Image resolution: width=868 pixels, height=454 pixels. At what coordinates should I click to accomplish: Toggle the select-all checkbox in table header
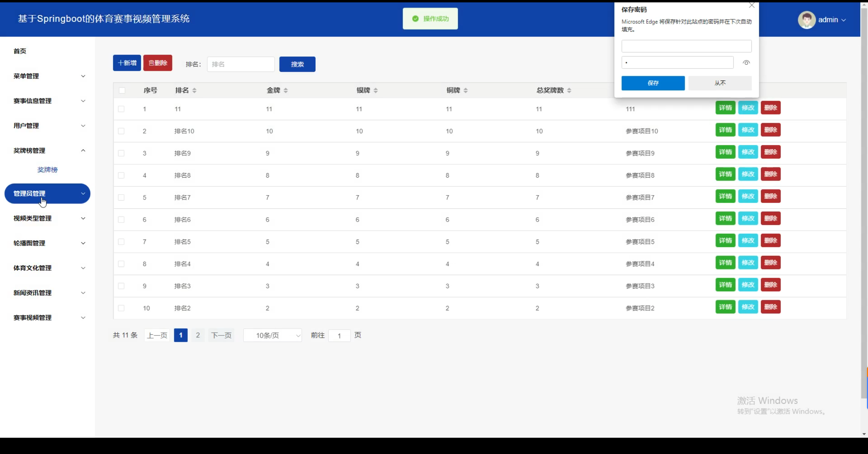pos(122,90)
